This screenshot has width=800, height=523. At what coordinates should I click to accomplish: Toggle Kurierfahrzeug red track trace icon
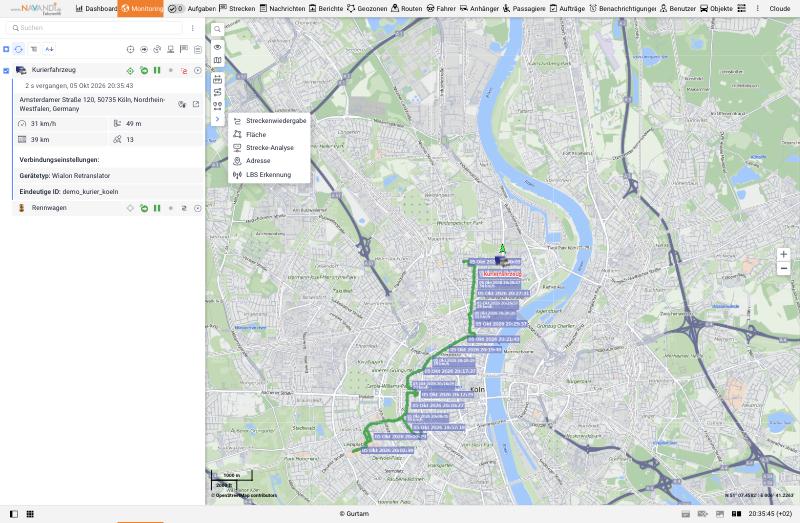point(184,71)
